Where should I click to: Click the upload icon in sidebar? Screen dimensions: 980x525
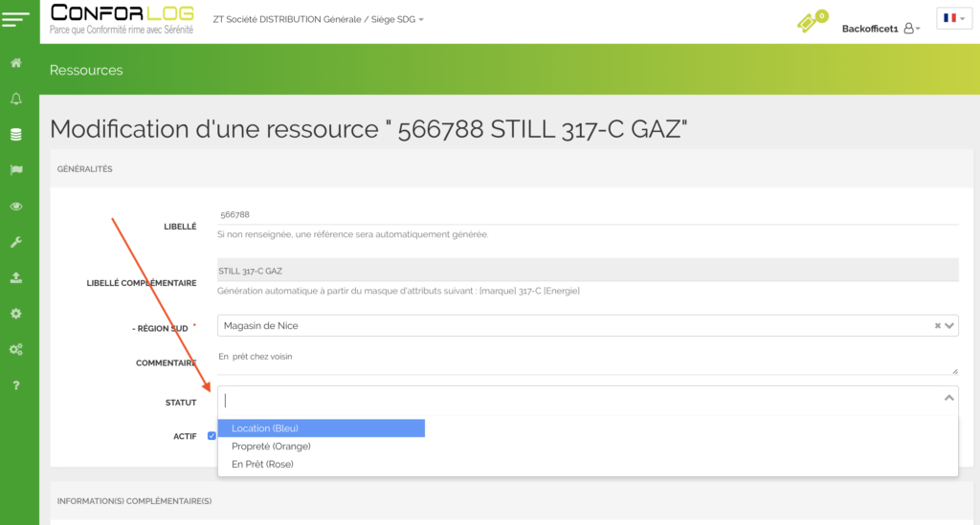pyautogui.click(x=16, y=278)
